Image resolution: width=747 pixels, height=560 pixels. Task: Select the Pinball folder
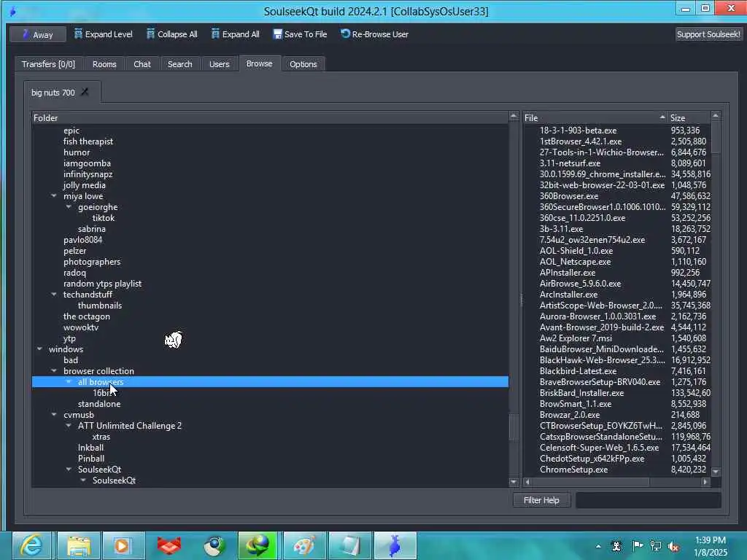pos(91,459)
